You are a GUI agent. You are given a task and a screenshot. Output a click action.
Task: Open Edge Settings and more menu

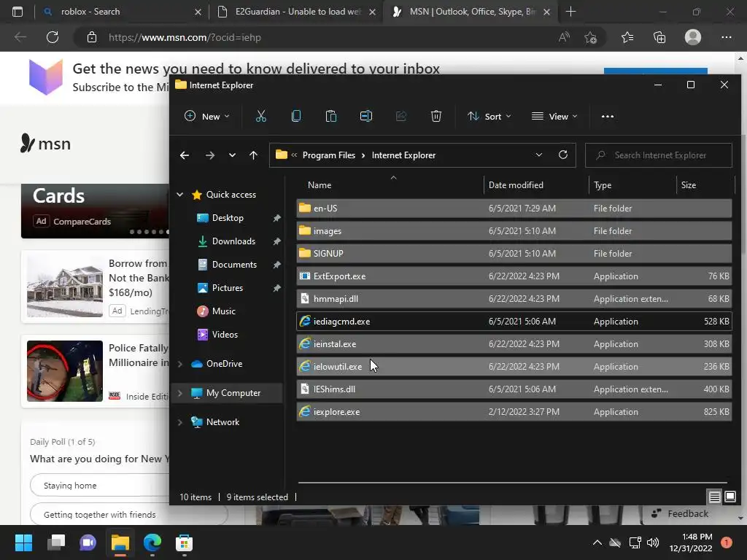pyautogui.click(x=726, y=37)
